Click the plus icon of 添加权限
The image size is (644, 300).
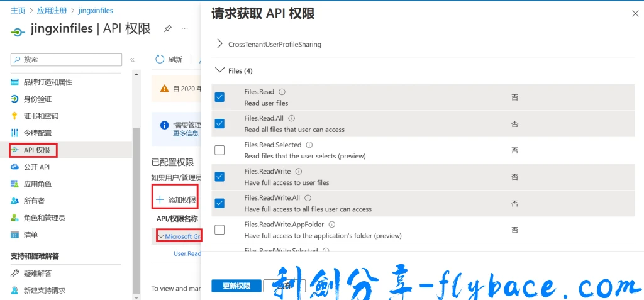point(160,200)
